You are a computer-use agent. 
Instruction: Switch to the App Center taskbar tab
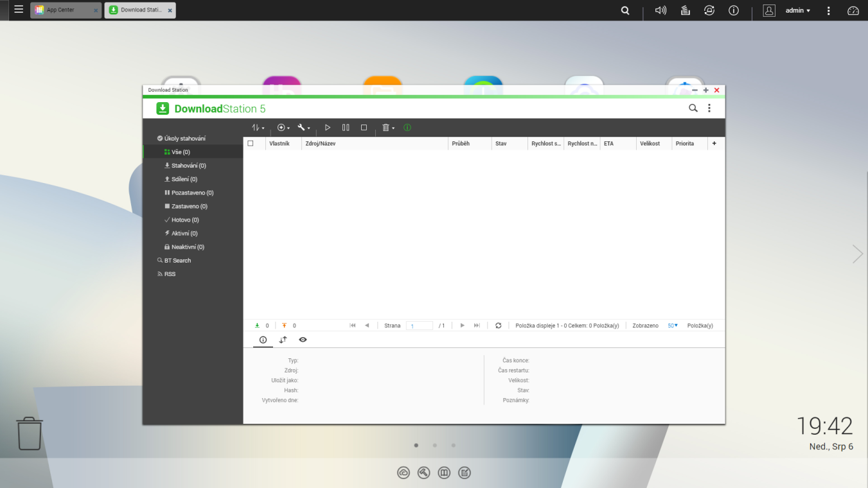click(x=66, y=10)
